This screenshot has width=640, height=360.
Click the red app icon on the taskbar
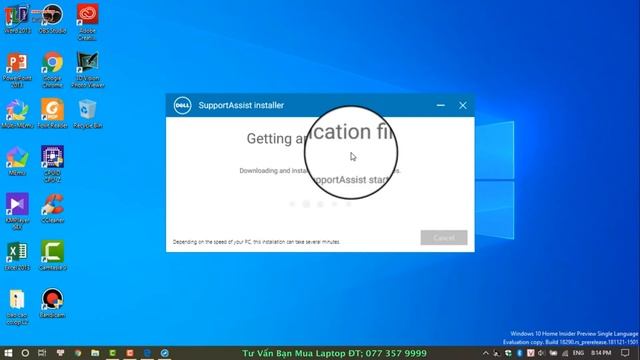(x=130, y=353)
